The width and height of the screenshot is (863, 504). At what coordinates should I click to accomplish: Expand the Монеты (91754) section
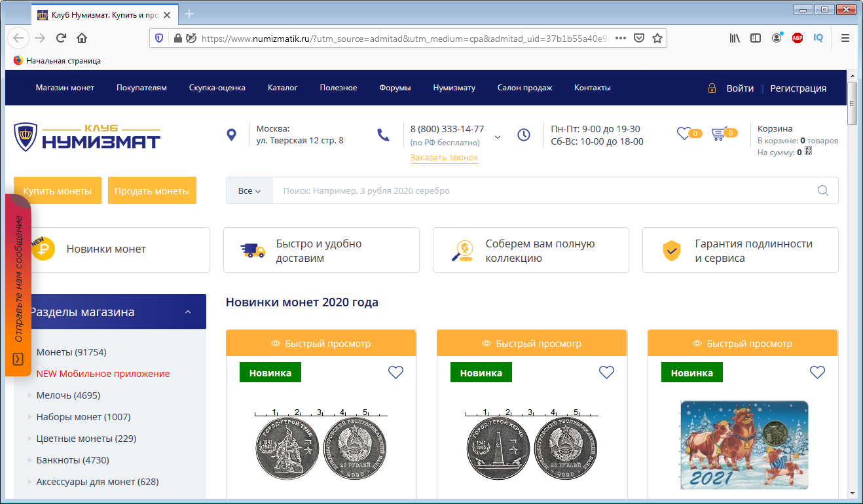71,352
